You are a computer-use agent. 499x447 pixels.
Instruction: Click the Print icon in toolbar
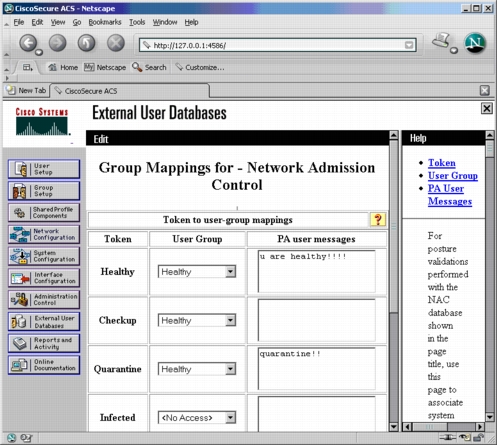tap(442, 41)
